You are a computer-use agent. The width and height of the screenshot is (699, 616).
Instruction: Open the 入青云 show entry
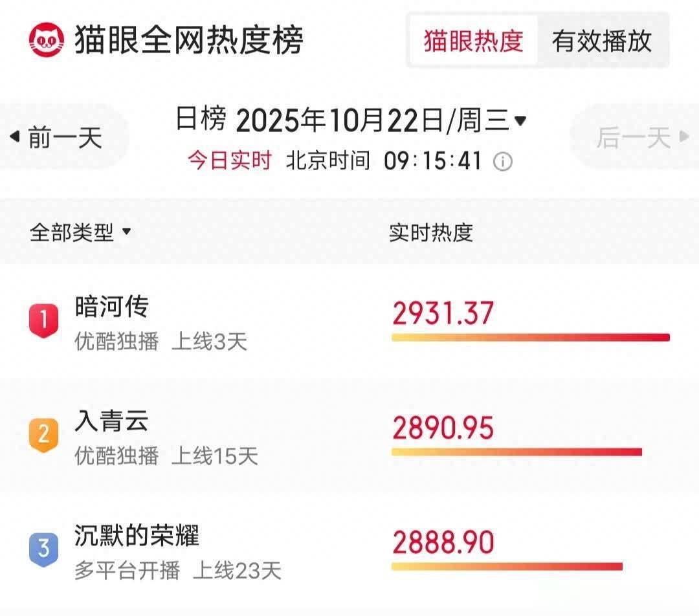point(111,421)
